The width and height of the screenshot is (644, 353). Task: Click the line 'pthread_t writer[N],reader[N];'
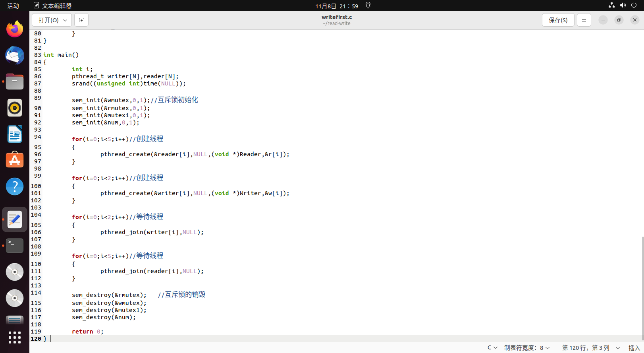pyautogui.click(x=125, y=76)
